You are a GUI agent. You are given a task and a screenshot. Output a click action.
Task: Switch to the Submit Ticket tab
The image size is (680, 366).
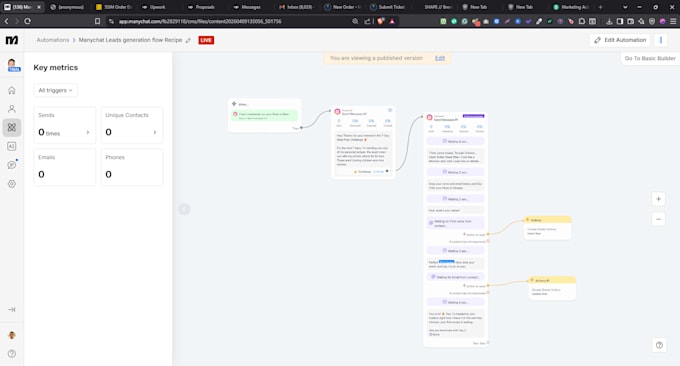(388, 7)
